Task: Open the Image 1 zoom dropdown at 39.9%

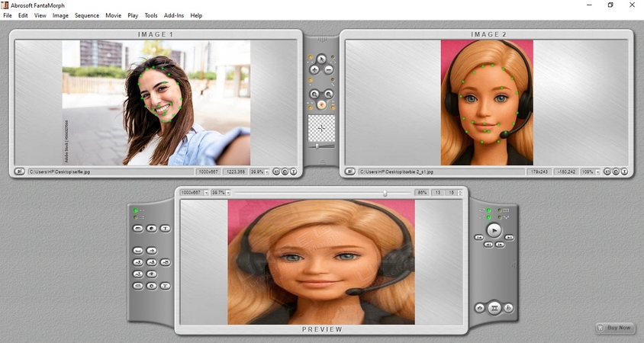Action: pos(266,172)
